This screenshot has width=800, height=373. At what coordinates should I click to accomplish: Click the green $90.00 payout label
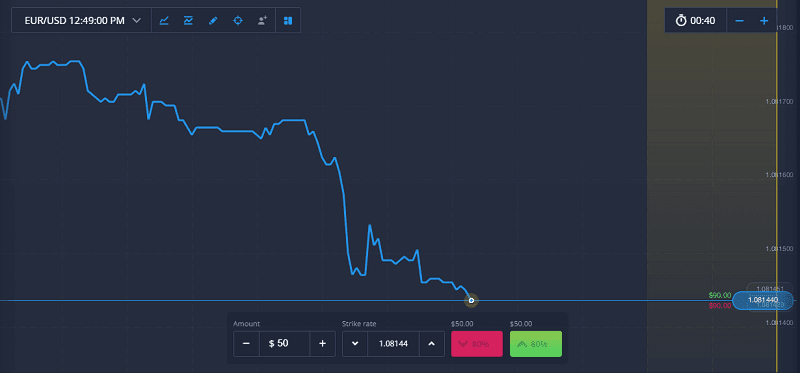tap(719, 295)
